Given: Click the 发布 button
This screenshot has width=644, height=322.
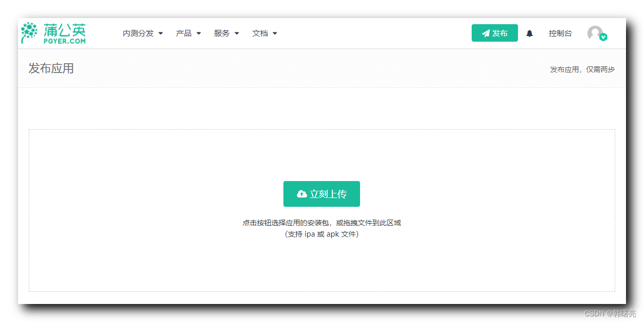Looking at the screenshot, I should pyautogui.click(x=494, y=32).
